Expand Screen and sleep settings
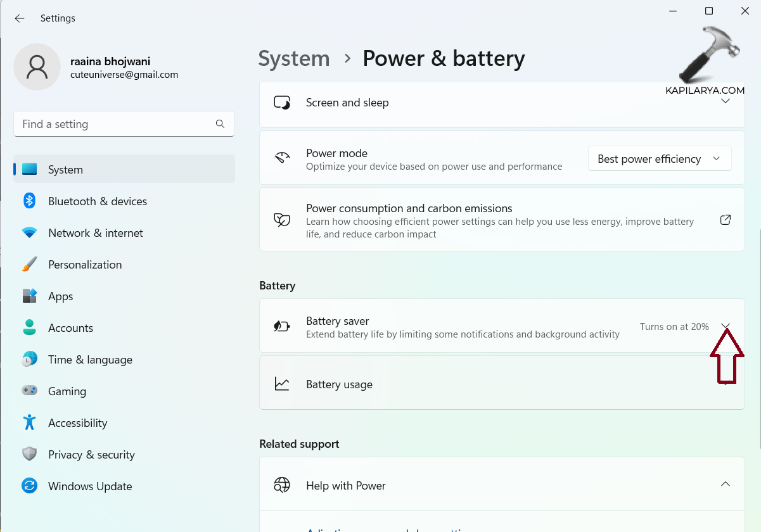 726,102
